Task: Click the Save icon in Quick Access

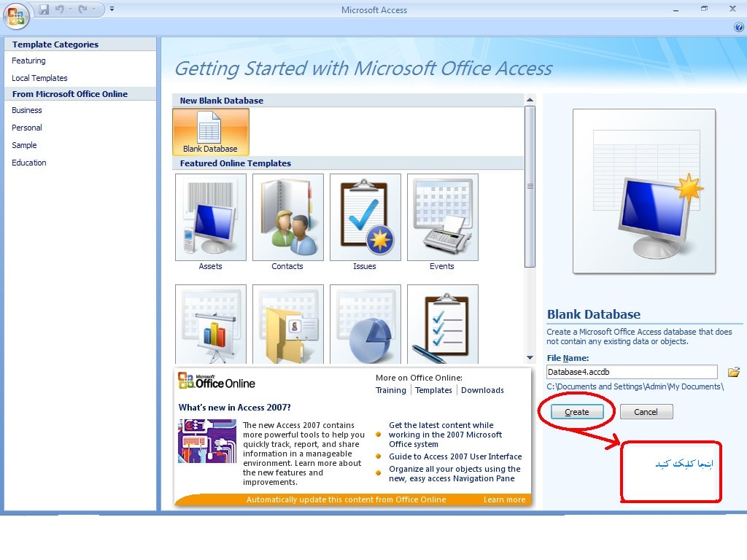Action: (x=44, y=9)
